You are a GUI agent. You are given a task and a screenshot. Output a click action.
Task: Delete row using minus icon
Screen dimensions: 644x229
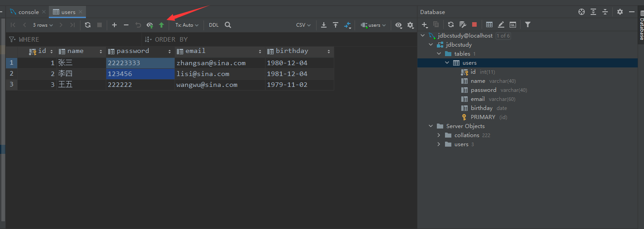[126, 25]
